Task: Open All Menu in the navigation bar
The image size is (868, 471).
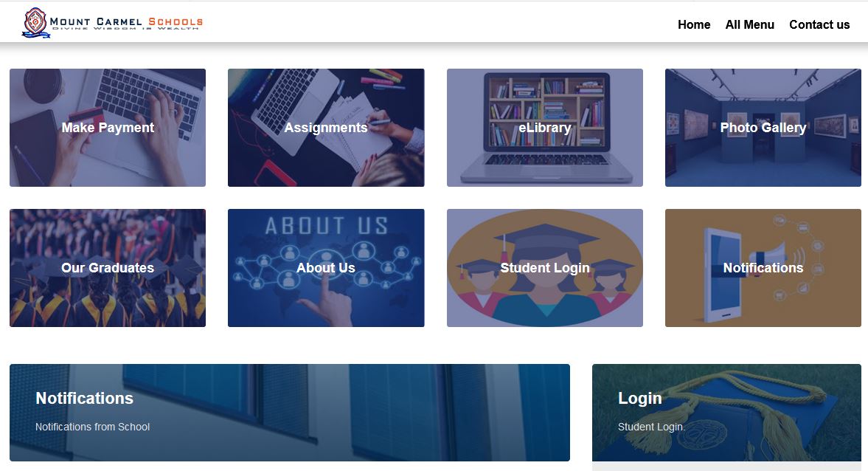Action: pos(749,24)
